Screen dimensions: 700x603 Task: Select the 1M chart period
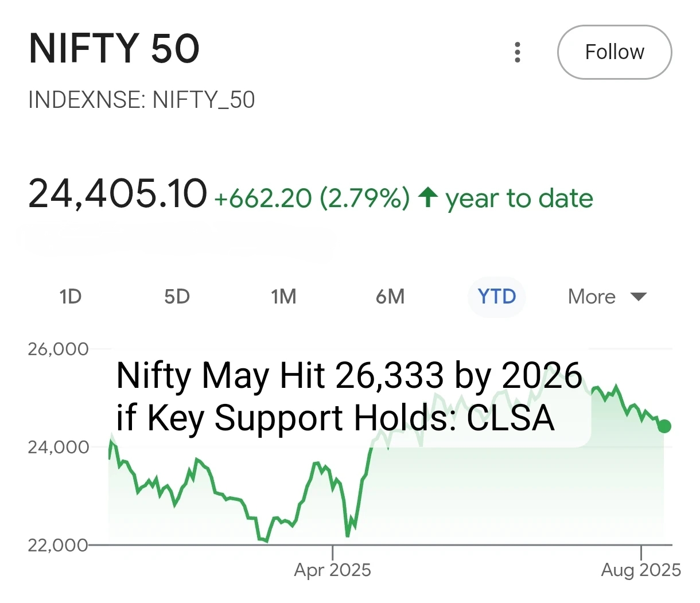pyautogui.click(x=283, y=297)
